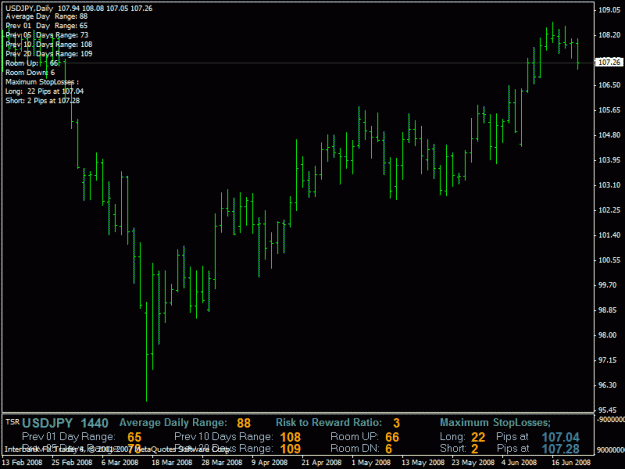Click the 101.40 price axis label
625x469 pixels.
(609, 235)
